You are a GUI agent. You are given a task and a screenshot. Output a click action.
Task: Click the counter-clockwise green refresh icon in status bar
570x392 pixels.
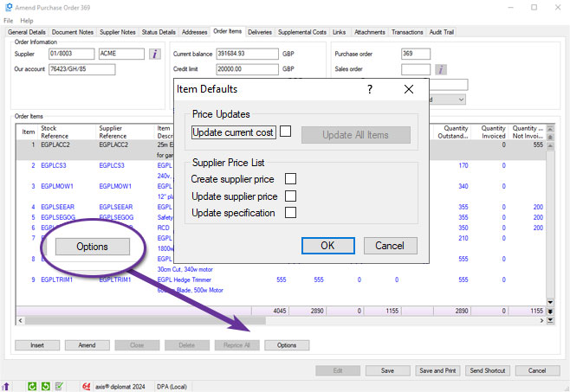click(45, 386)
